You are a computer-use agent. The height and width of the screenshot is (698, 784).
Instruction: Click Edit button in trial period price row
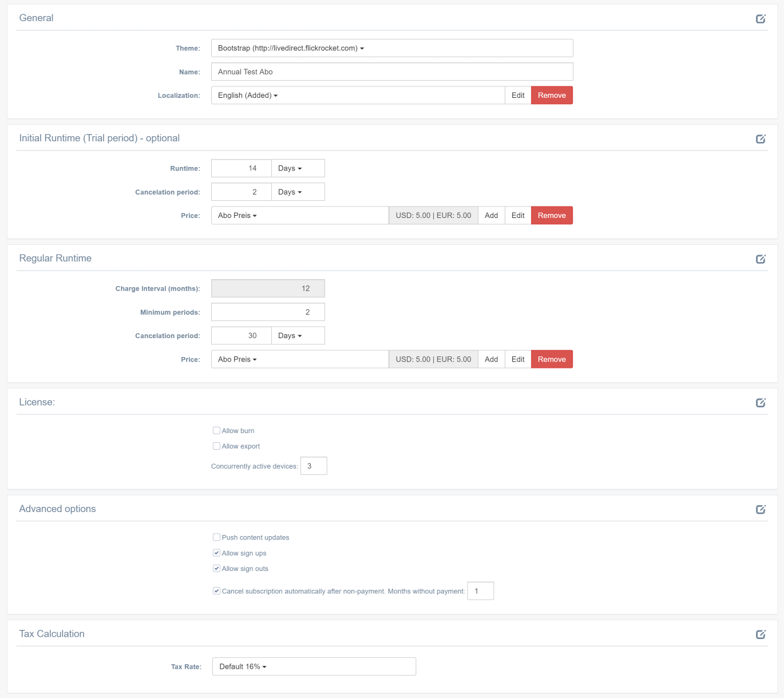[x=518, y=216]
